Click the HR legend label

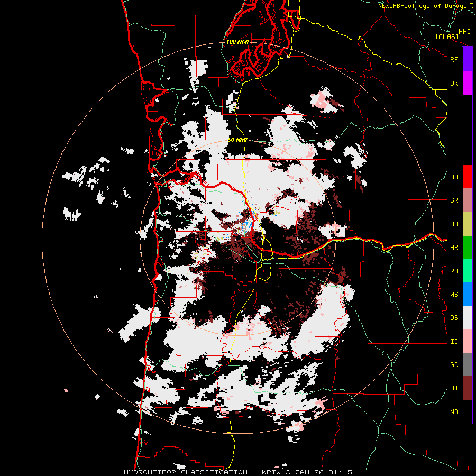(x=454, y=248)
